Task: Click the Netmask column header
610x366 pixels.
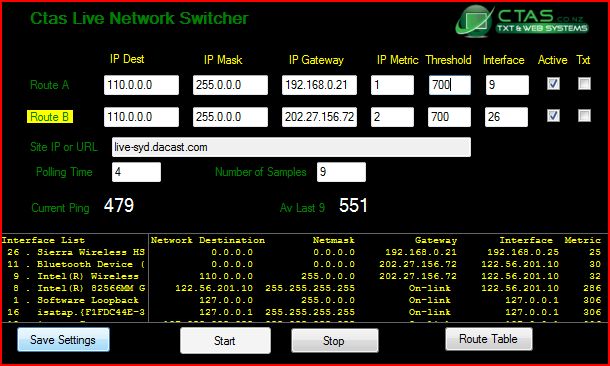Action: [x=334, y=240]
